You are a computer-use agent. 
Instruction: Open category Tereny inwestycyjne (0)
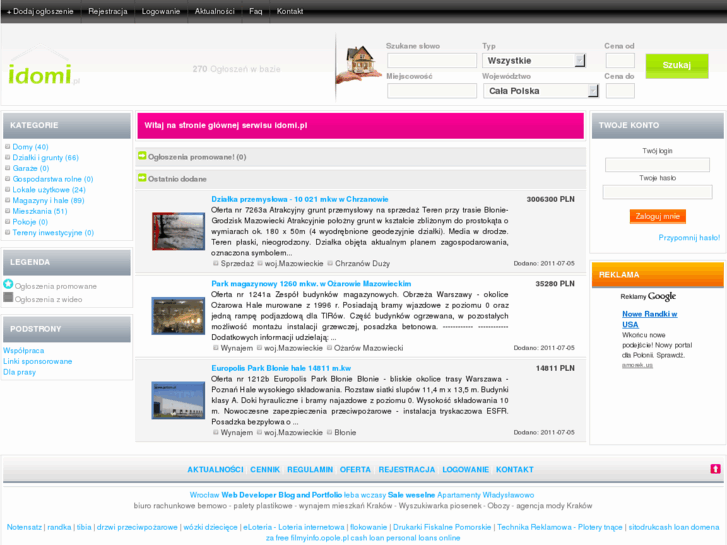[x=53, y=232]
